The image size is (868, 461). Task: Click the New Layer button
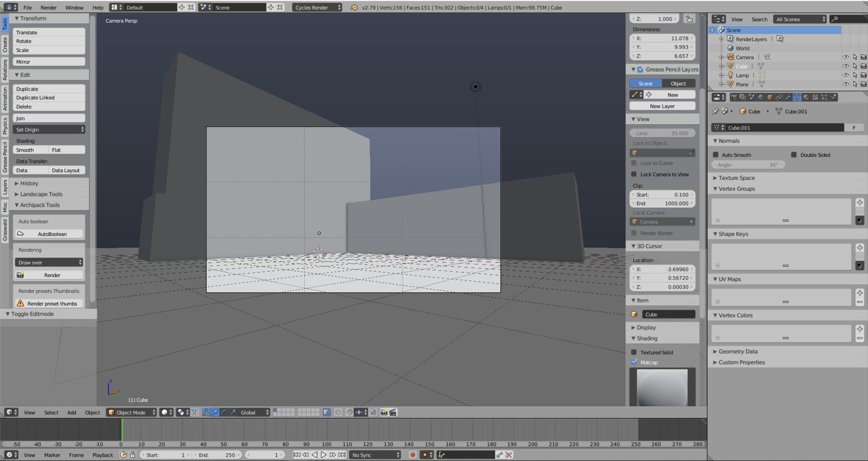click(662, 106)
